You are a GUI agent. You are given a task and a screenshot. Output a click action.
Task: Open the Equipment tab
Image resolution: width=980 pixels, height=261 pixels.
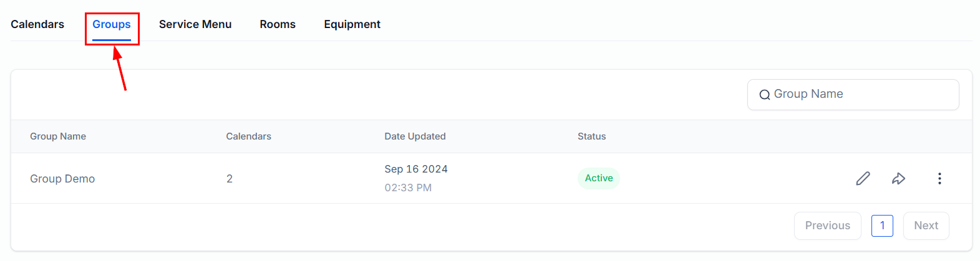pyautogui.click(x=352, y=24)
